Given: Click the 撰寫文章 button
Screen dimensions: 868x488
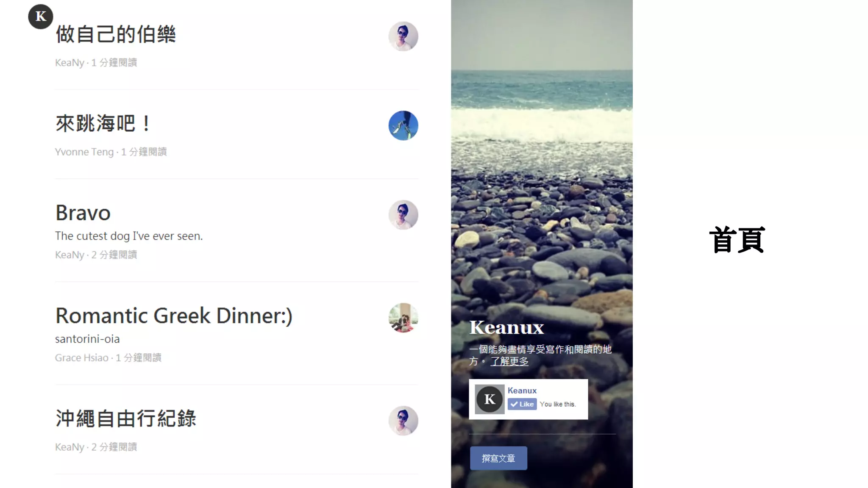Looking at the screenshot, I should pyautogui.click(x=498, y=458).
